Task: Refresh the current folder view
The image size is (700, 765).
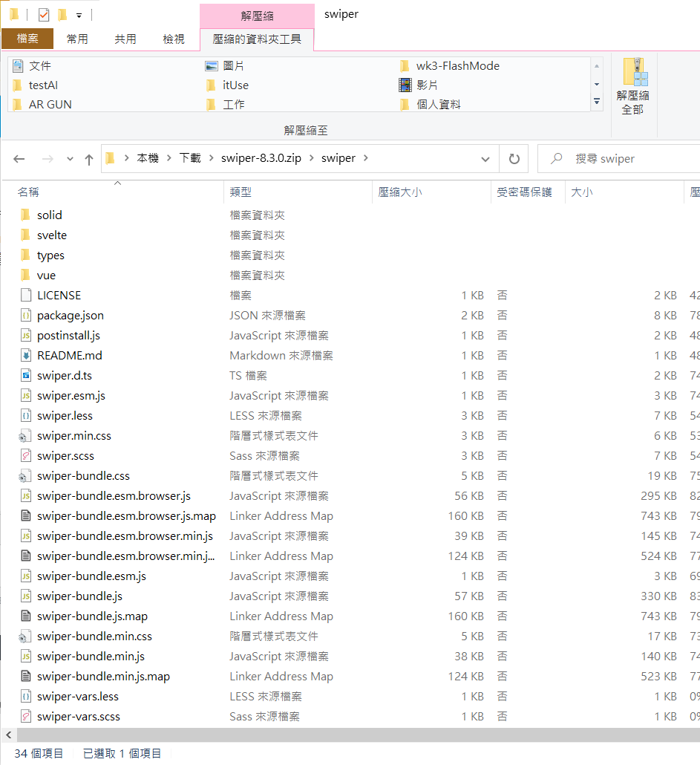Action: [514, 159]
